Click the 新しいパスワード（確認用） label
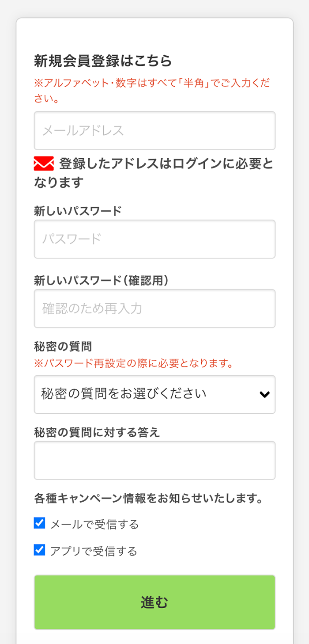 point(101,280)
